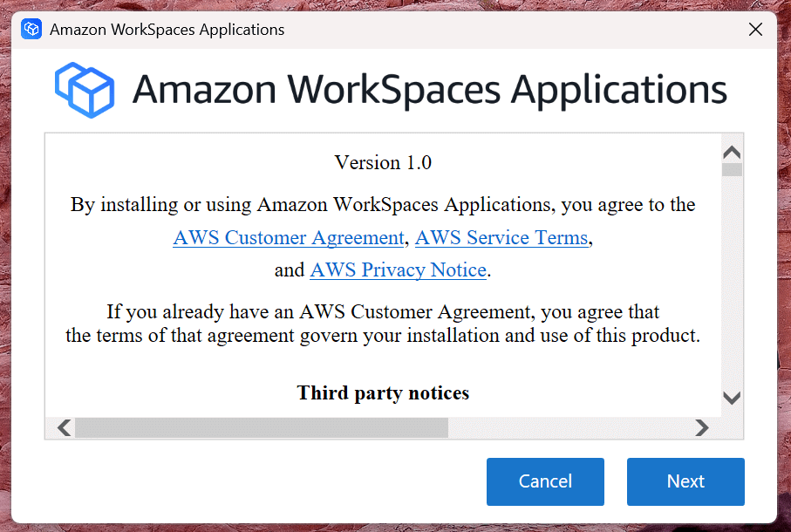This screenshot has width=791, height=532.
Task: Open the AWS Service Terms link
Action: coord(501,237)
